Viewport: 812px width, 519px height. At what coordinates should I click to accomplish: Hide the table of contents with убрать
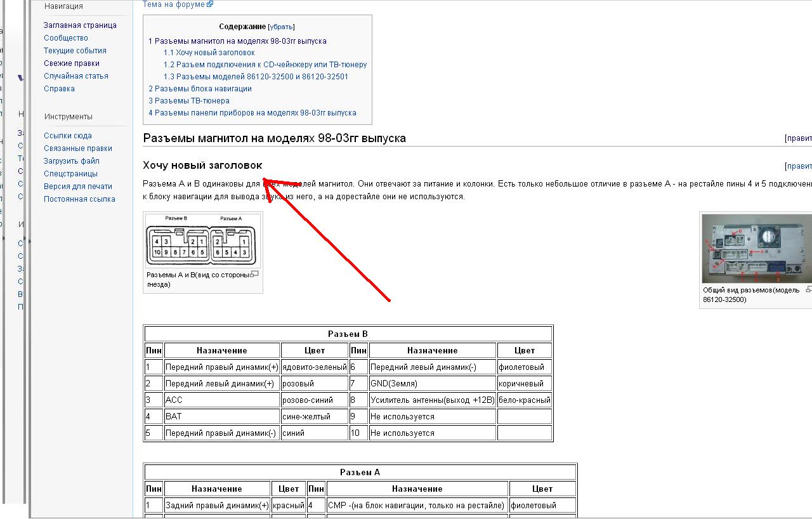click(x=281, y=27)
